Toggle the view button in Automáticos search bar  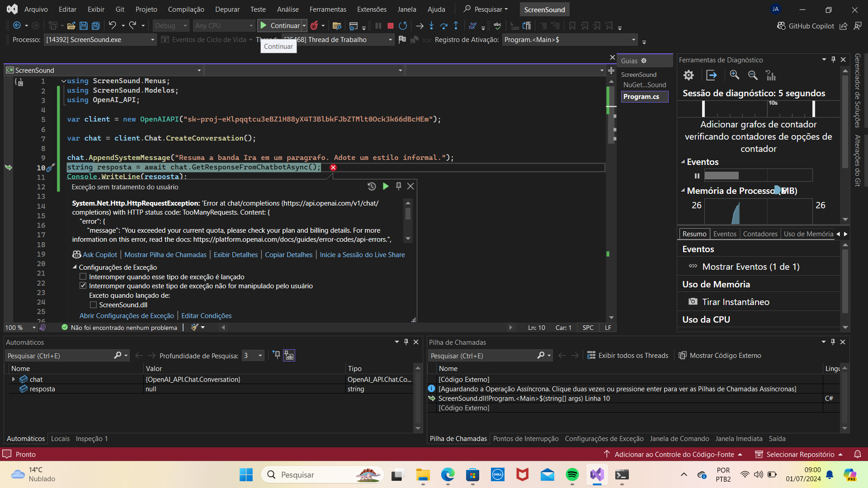[289, 356]
